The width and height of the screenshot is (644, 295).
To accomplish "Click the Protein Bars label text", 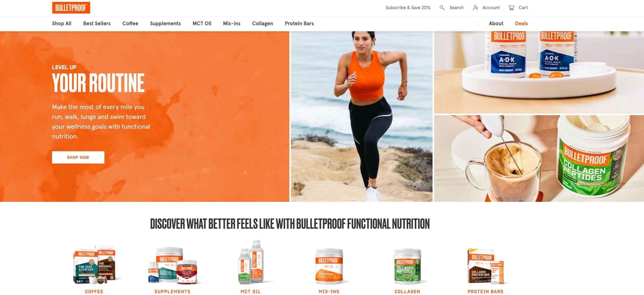I will pyautogui.click(x=485, y=291).
